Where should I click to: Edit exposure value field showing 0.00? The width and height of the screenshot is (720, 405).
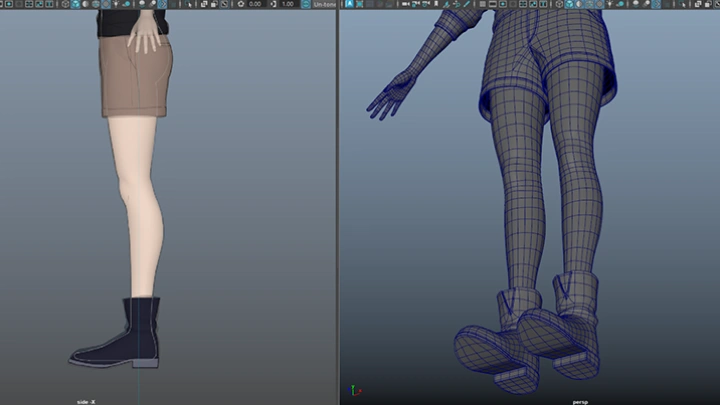255,4
